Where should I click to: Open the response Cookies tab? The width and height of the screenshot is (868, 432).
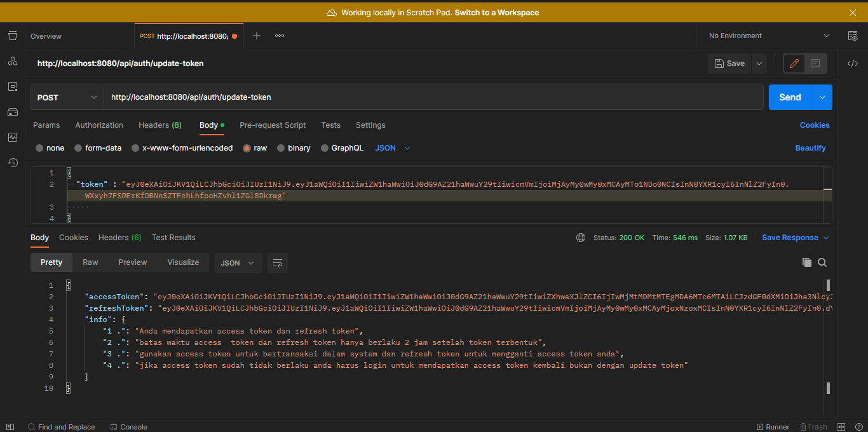click(74, 238)
